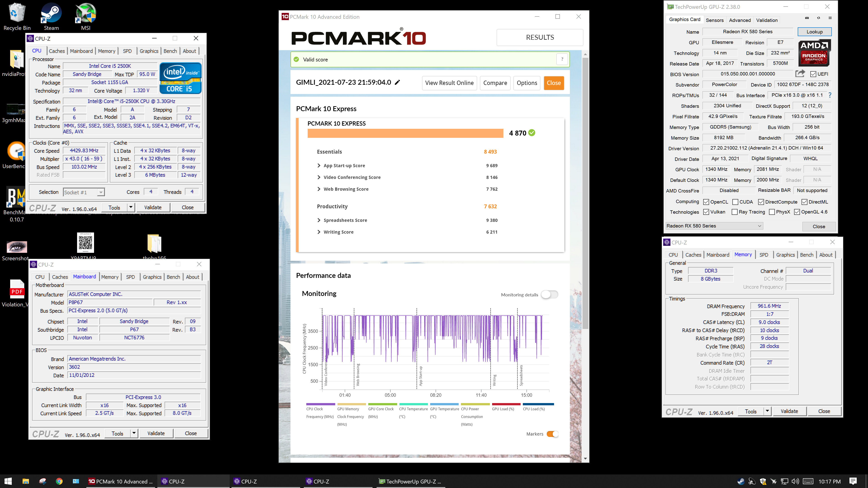Toggle the DirectML checkbox
This screenshot has height=488, width=868.
point(804,202)
